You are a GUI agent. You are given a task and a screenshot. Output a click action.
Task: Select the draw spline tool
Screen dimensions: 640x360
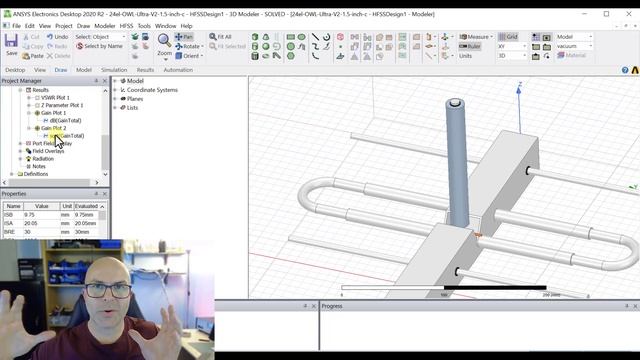tap(316, 46)
